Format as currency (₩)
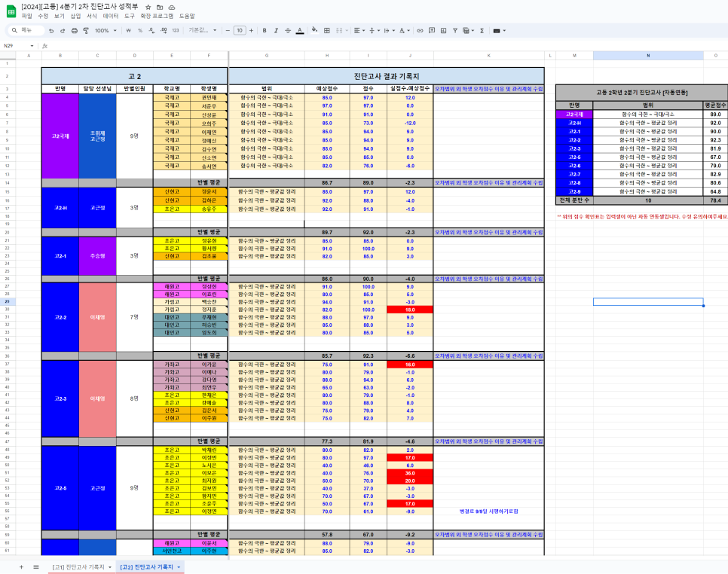This screenshot has height=574, width=728. pos(129,31)
